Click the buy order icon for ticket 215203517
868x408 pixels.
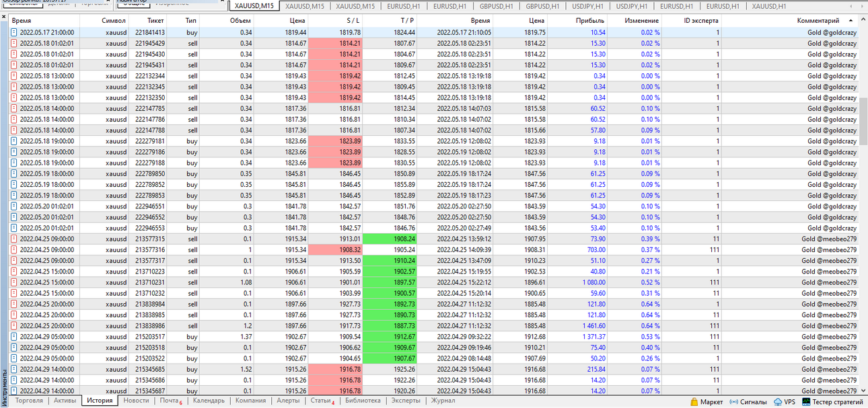14,337
